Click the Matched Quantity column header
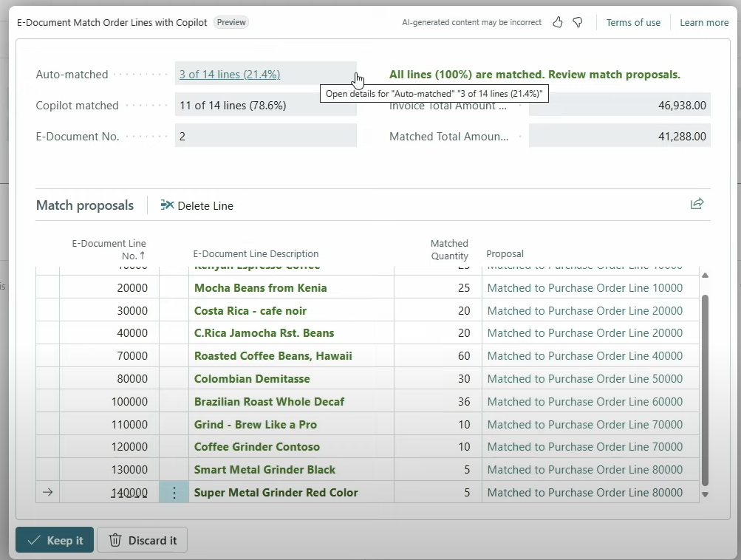 tap(449, 250)
